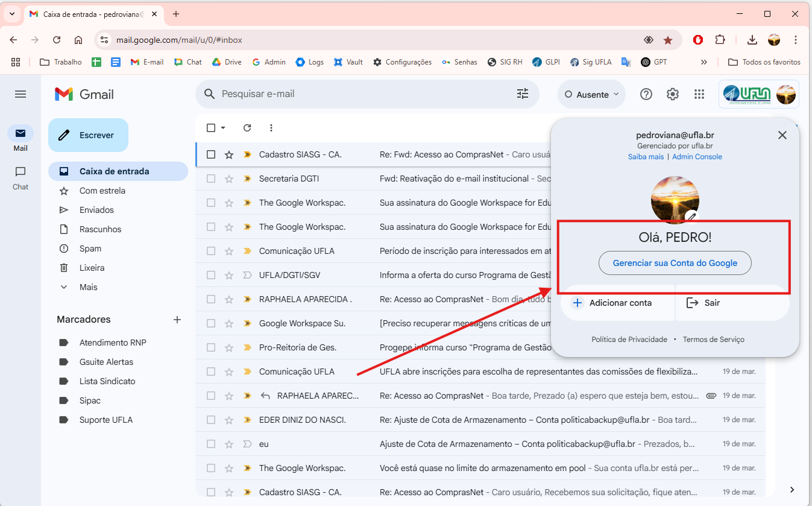The image size is (812, 506).
Task: Click the Support help question mark icon
Action: pyautogui.click(x=646, y=94)
